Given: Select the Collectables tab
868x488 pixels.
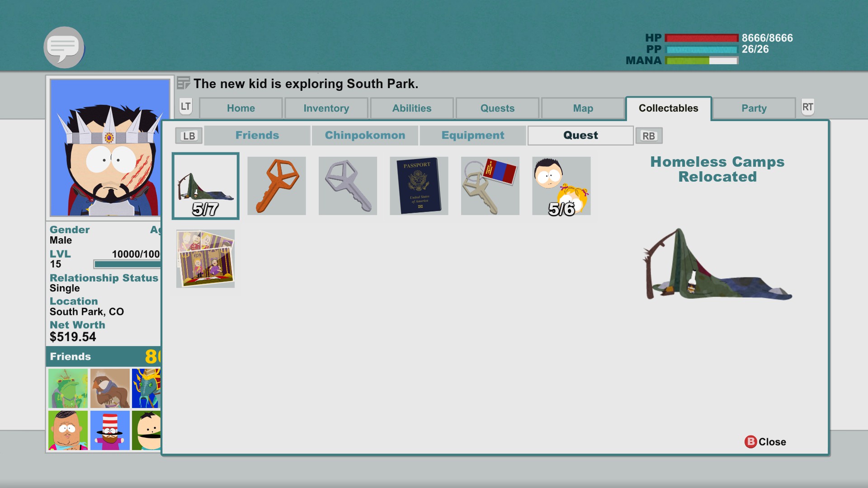Looking at the screenshot, I should click(669, 108).
